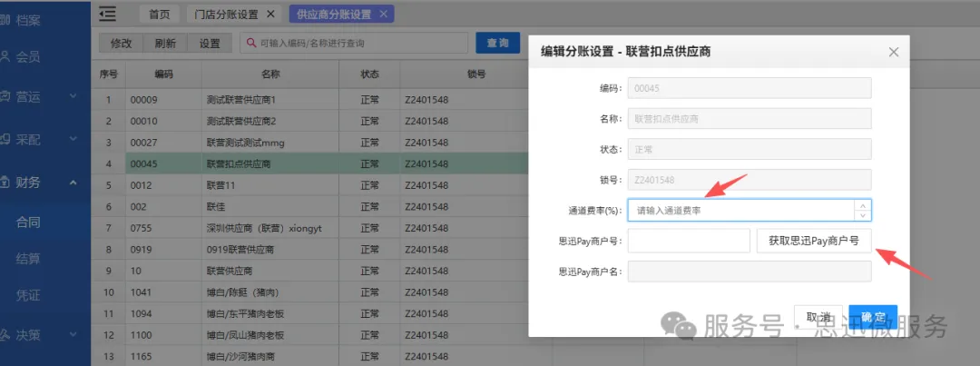Select row 联营测试测试mmg
This screenshot has height=366, width=980.
[245, 143]
